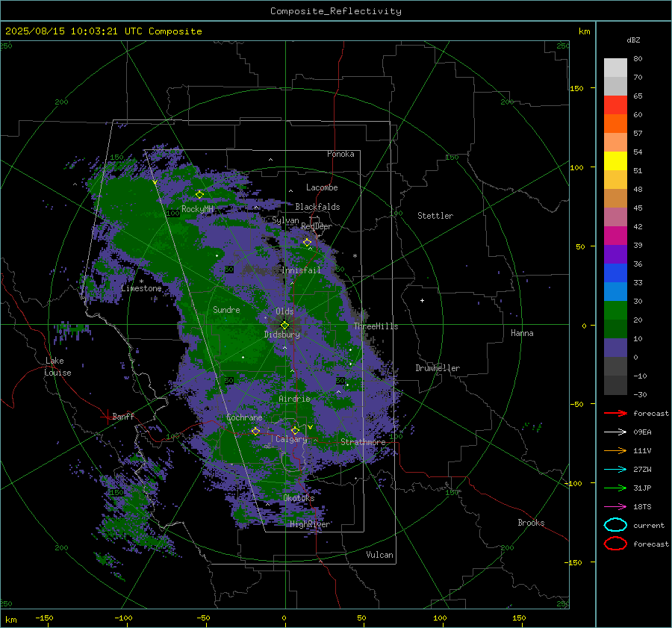
Task: Click the 80 dBZ scale value
Action: tap(638, 59)
